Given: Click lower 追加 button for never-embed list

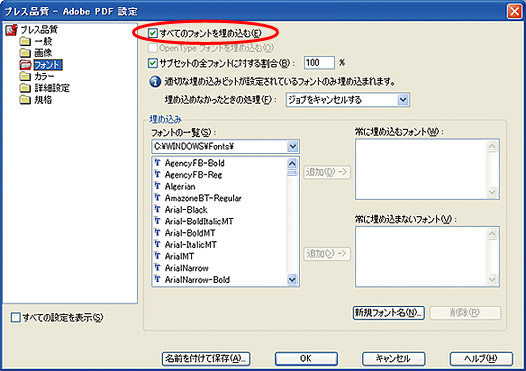Looking at the screenshot, I should point(327,254).
